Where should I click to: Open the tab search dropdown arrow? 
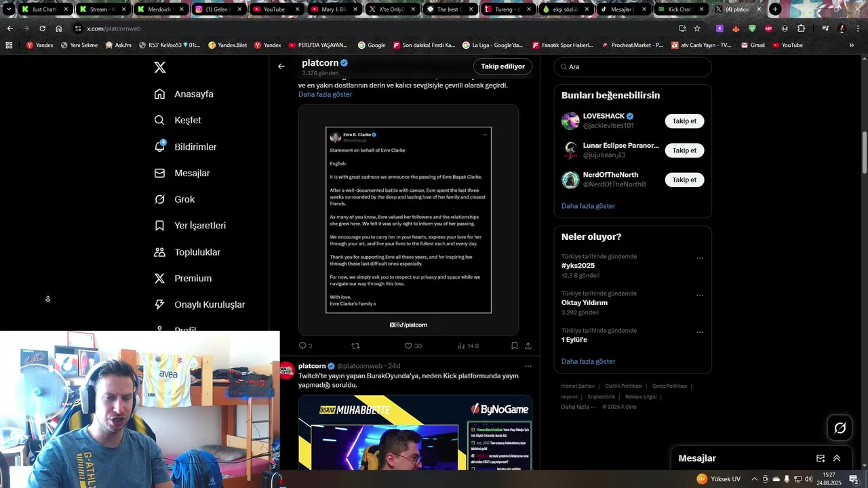[x=9, y=9]
